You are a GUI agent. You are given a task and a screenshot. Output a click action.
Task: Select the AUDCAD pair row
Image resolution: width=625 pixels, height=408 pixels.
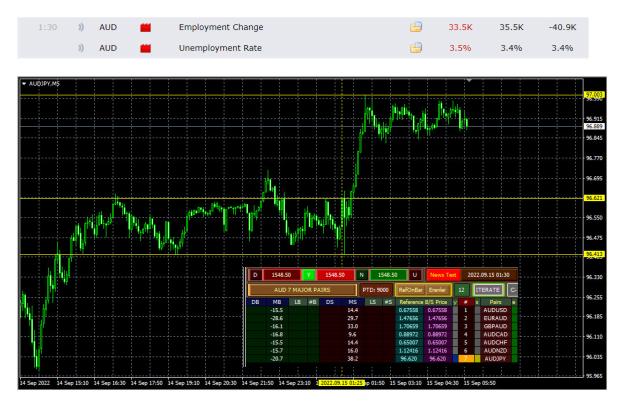coord(495,335)
